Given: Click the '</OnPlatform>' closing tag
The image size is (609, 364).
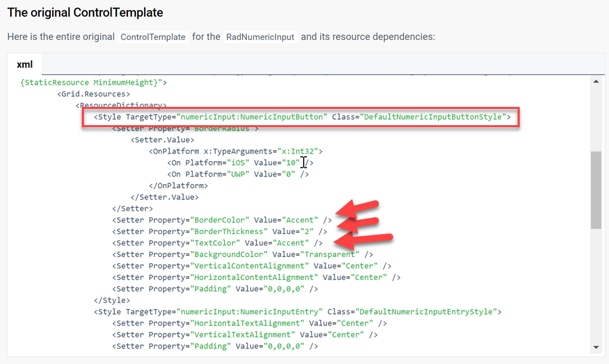Looking at the screenshot, I should (178, 185).
